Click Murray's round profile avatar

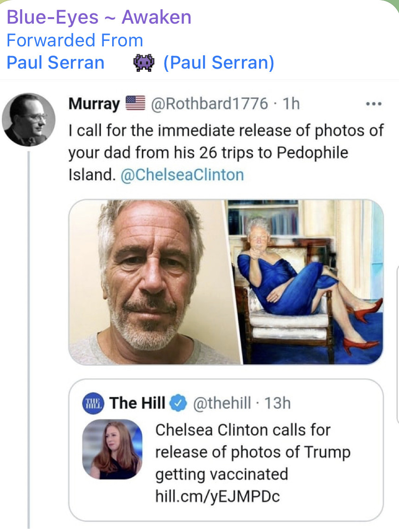(29, 119)
